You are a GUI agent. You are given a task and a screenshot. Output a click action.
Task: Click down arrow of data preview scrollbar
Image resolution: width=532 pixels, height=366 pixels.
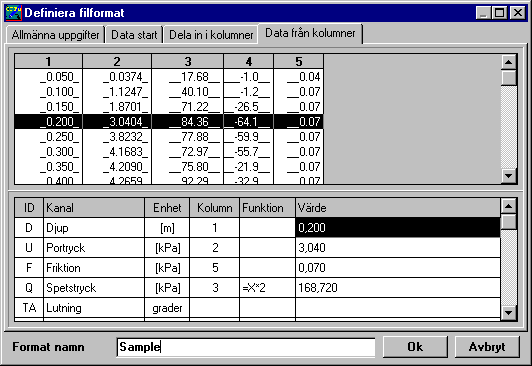pos(508,176)
